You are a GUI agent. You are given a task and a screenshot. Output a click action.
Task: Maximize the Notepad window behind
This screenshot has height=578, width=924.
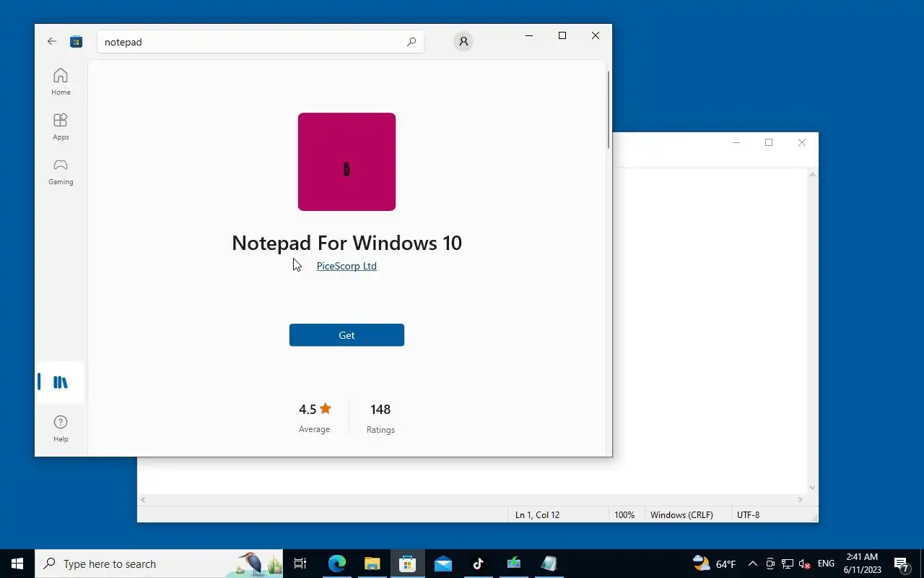click(769, 142)
